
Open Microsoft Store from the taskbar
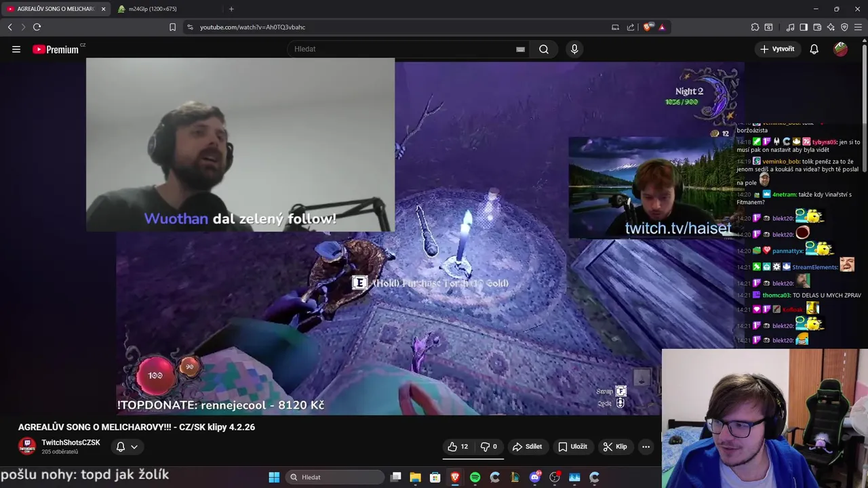pyautogui.click(x=435, y=477)
